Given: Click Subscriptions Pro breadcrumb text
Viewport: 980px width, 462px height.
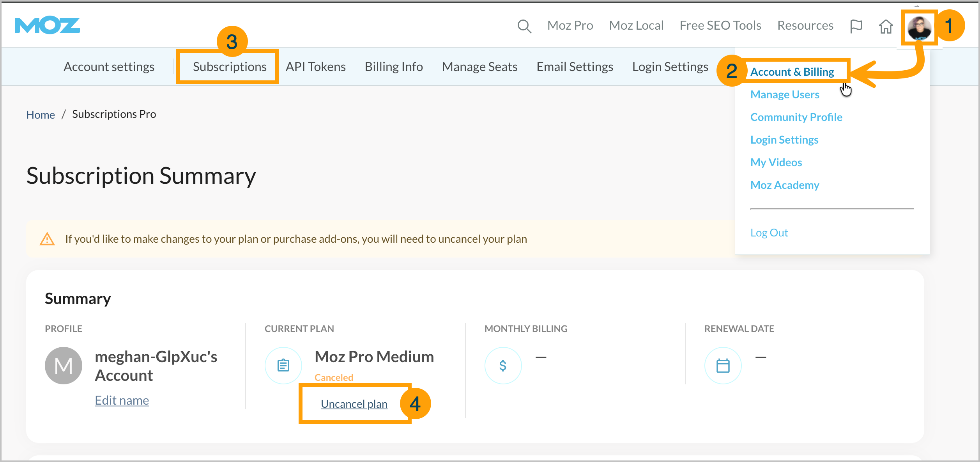Looking at the screenshot, I should point(114,114).
